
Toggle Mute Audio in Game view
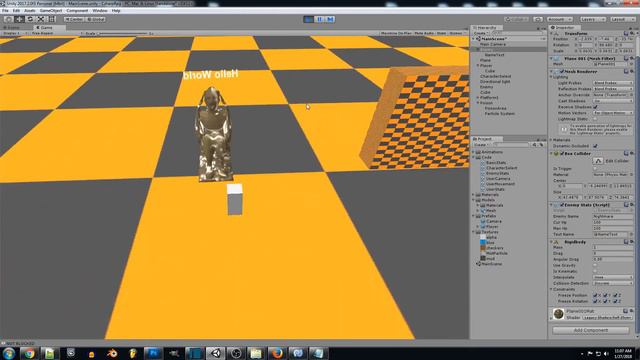(424, 33)
